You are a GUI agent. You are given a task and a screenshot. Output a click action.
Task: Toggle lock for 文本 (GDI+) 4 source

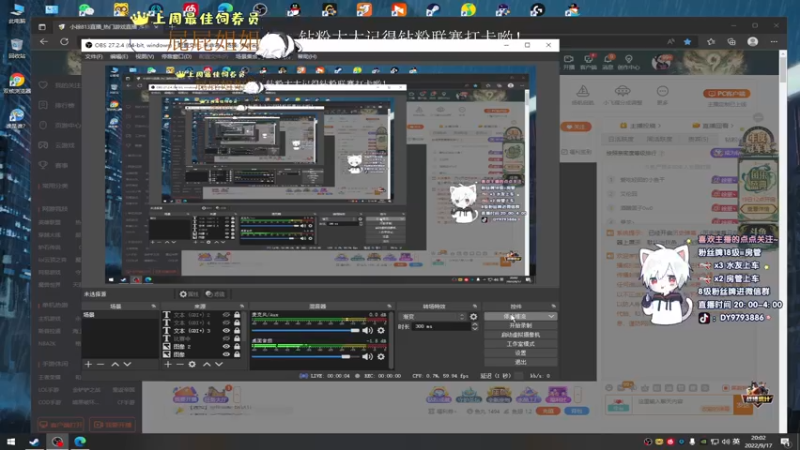237,323
